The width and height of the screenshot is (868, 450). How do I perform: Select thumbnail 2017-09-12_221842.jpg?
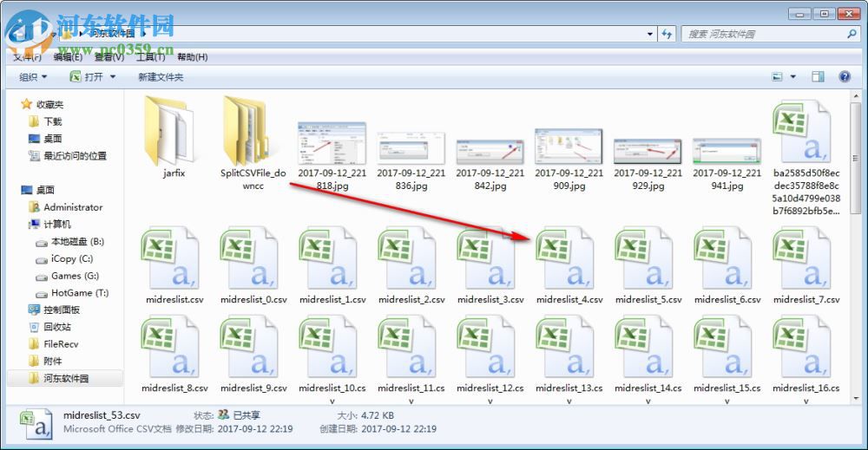490,151
